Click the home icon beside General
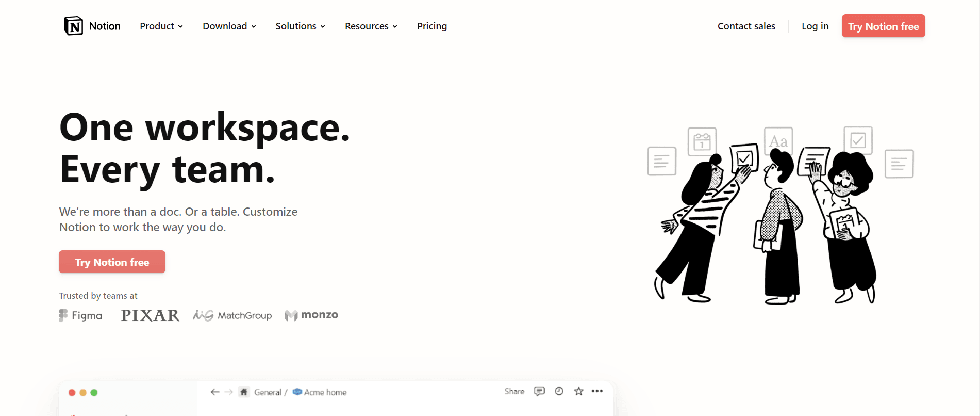 (x=244, y=392)
